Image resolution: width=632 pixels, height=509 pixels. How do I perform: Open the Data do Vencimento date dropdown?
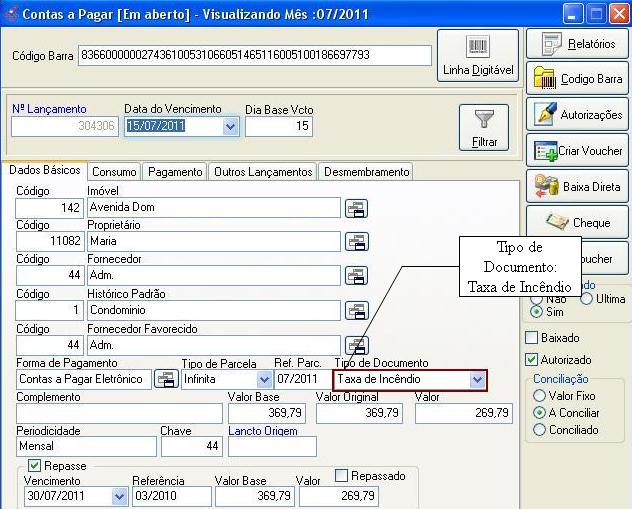point(231,127)
